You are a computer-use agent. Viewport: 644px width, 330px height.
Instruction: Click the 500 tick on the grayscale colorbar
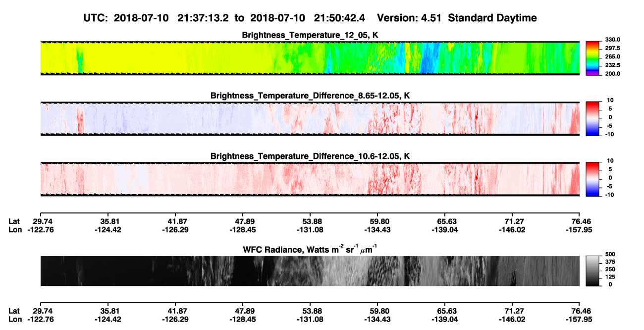pos(610,255)
